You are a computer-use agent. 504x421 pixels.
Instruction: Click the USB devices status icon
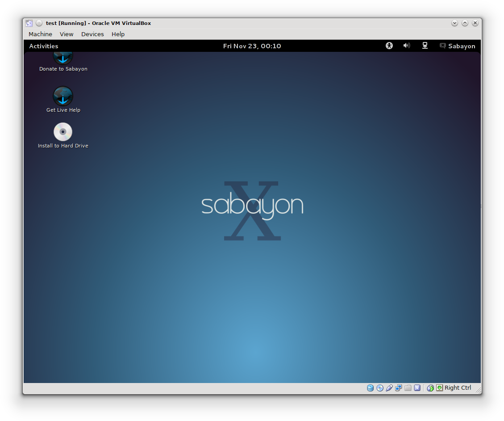[389, 388]
